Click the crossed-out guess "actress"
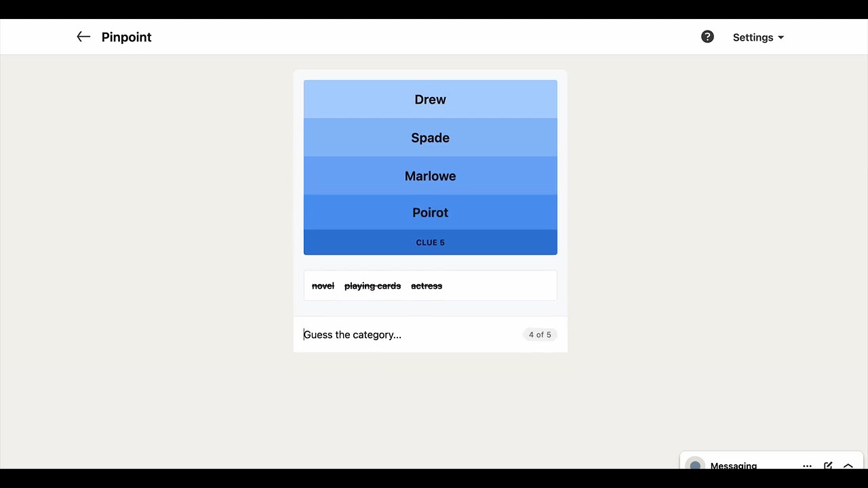 coord(427,286)
